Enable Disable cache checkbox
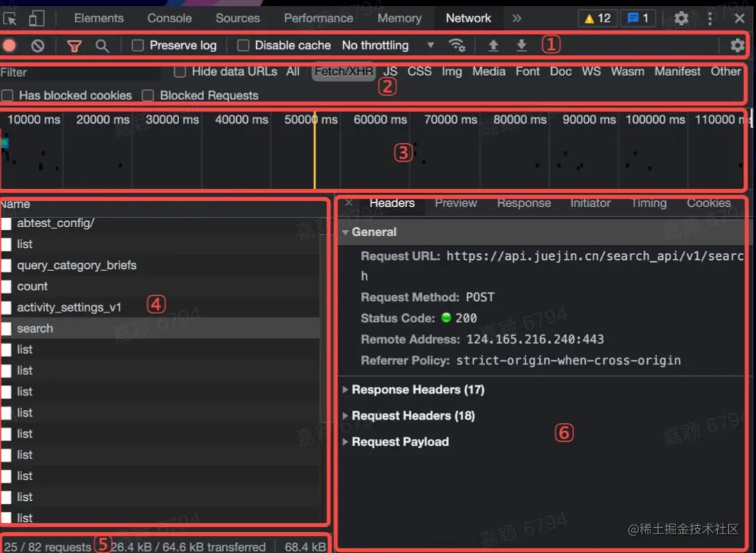The image size is (756, 553). pyautogui.click(x=243, y=45)
